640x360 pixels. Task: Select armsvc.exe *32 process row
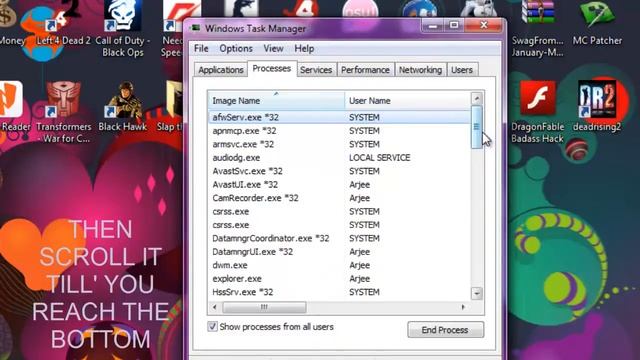point(340,144)
